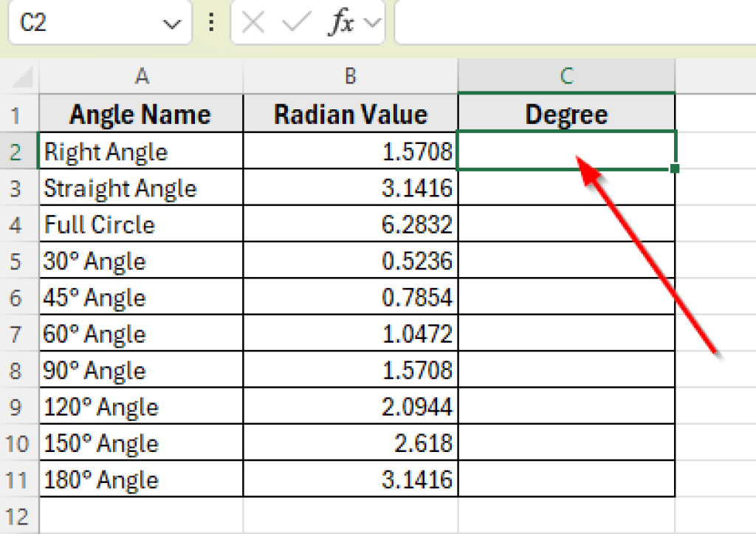Click the Select All triangle corner

[x=20, y=75]
